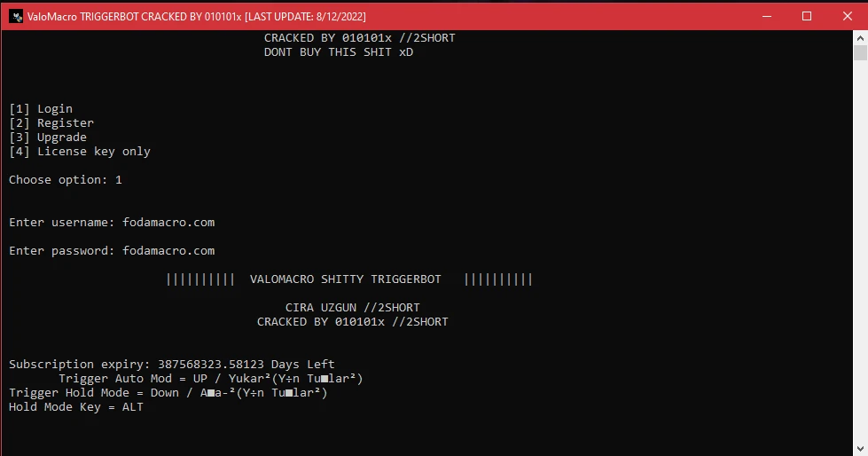Click the 'Enter password: fodamacro.com' line
The width and height of the screenshot is (868, 456).
click(x=112, y=250)
